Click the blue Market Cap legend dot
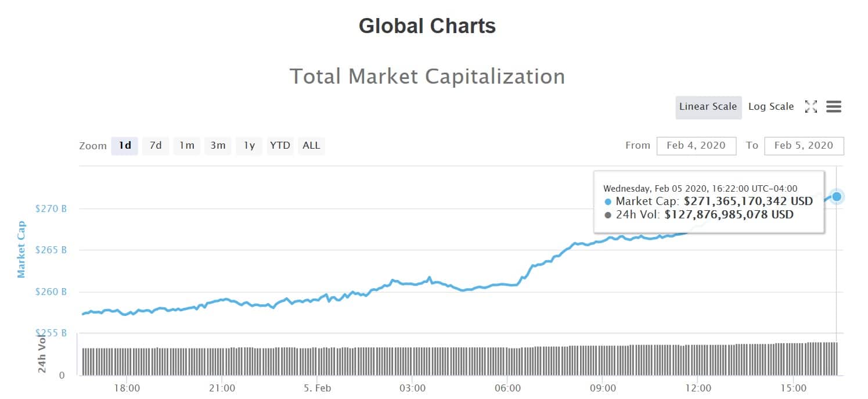This screenshot has width=868, height=399. click(608, 202)
